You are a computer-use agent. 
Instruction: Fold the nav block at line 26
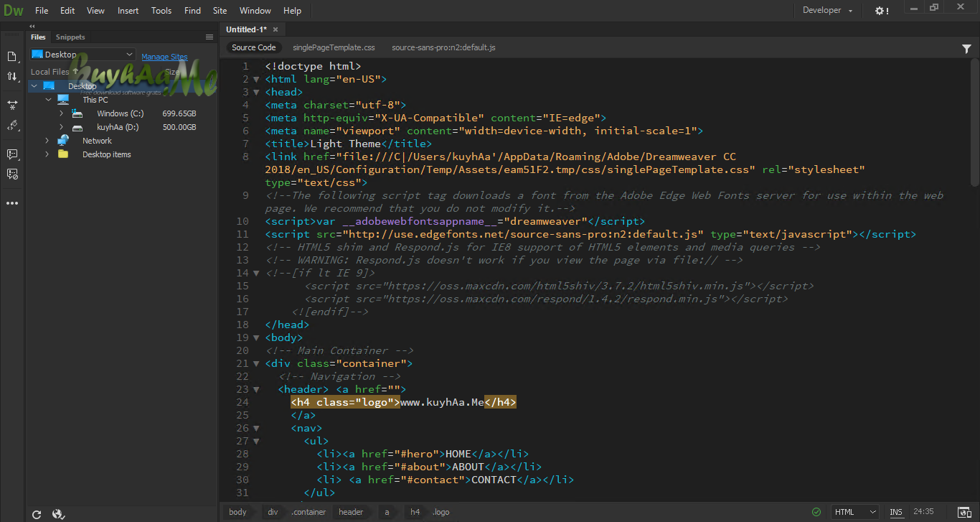coord(256,428)
